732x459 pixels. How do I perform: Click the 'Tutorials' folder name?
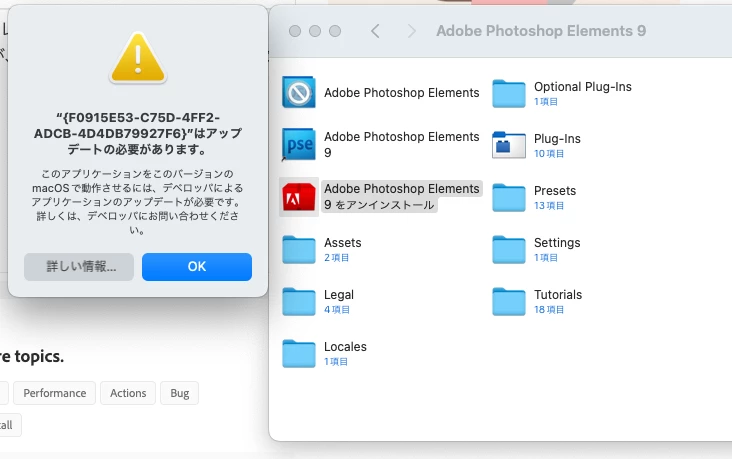(x=558, y=295)
